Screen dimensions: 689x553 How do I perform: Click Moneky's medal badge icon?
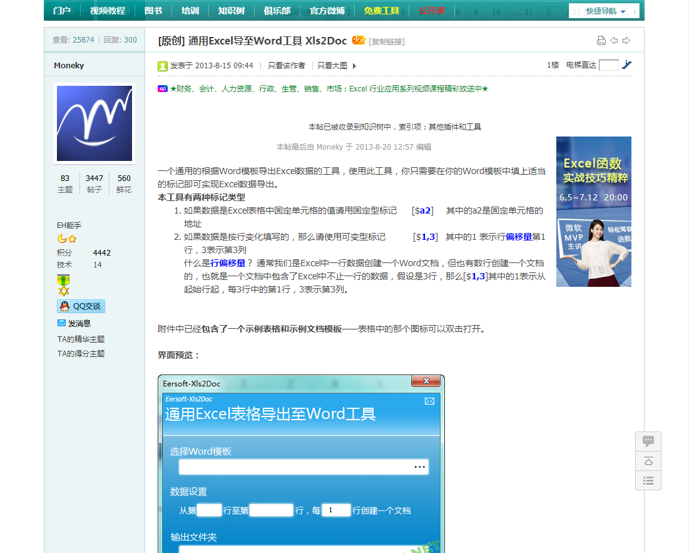(x=63, y=285)
